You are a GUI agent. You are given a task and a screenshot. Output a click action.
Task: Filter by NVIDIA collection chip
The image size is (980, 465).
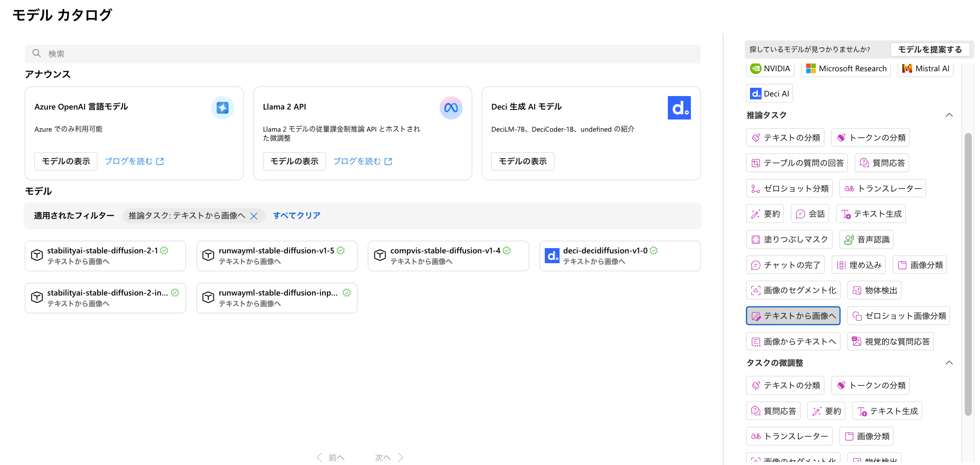click(770, 69)
